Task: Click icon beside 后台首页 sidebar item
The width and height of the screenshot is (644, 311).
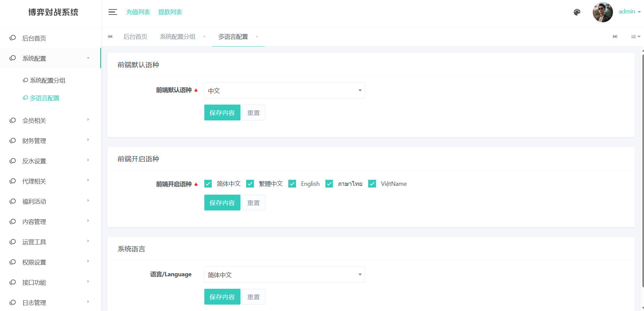Action: 13,38
